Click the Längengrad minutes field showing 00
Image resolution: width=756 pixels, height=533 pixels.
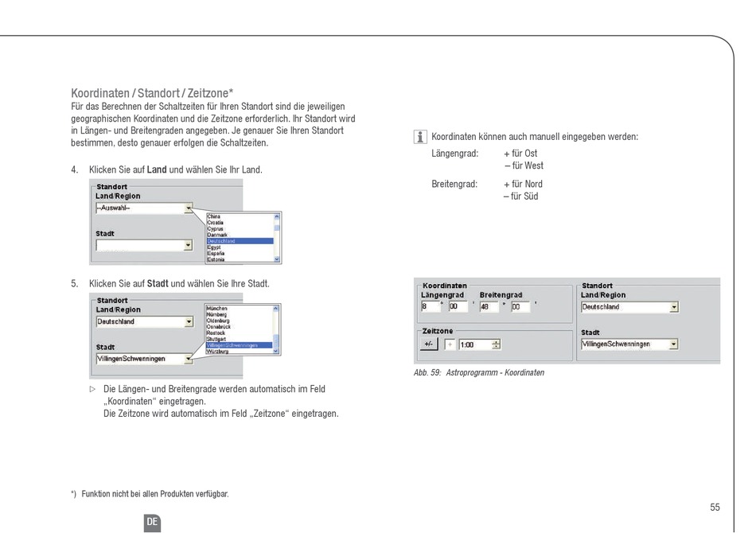[458, 306]
